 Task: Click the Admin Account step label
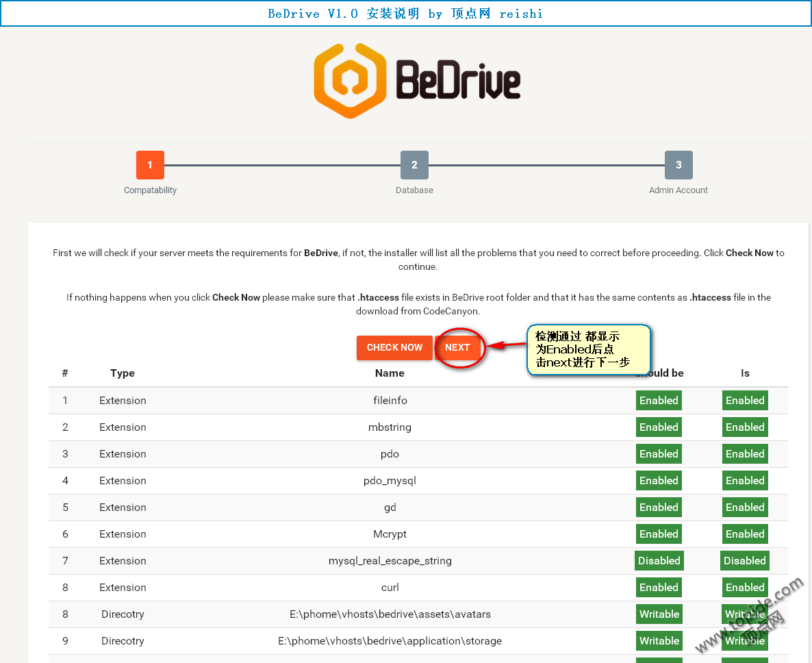click(x=678, y=190)
